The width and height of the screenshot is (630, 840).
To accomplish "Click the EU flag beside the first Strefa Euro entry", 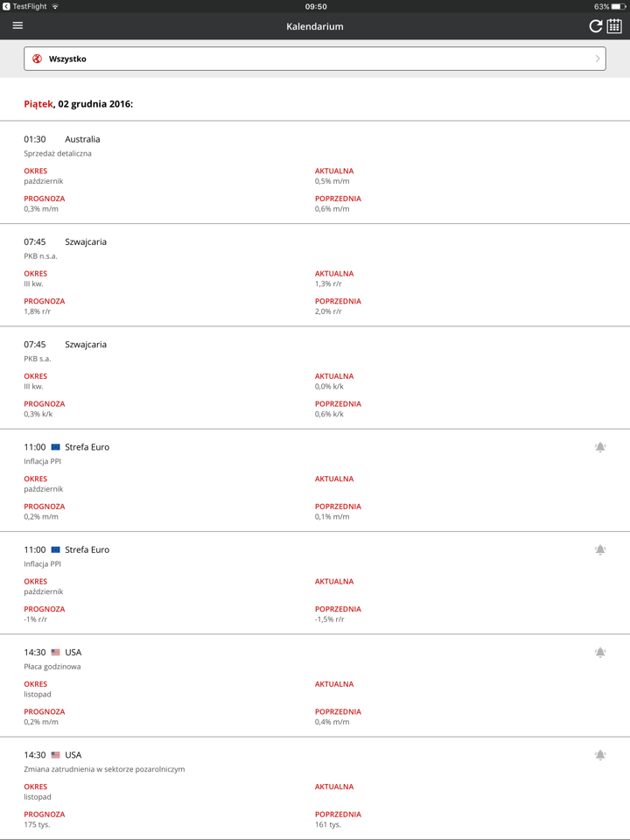I will coord(54,446).
